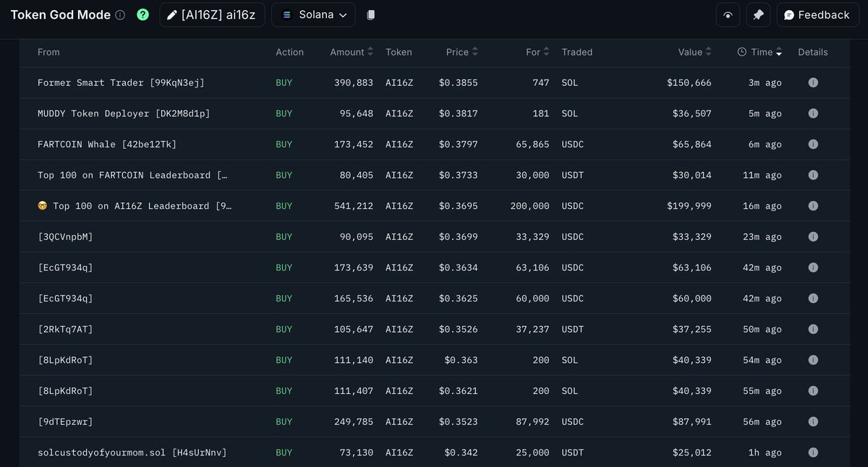Open details for the $63,106 trade row

coord(812,267)
